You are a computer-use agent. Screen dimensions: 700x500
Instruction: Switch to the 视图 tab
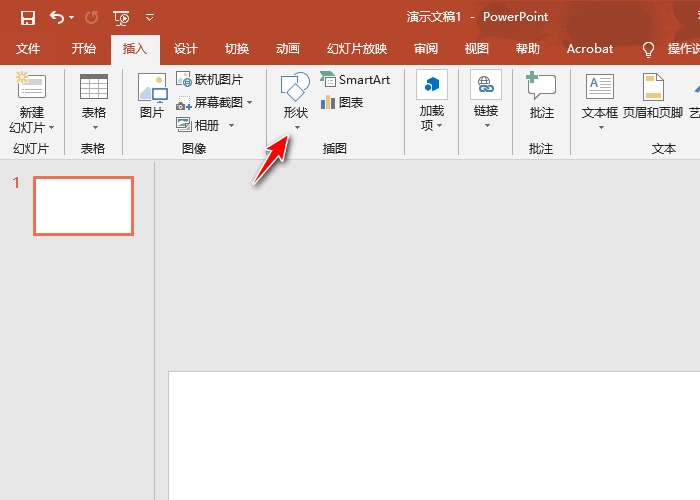click(x=477, y=49)
